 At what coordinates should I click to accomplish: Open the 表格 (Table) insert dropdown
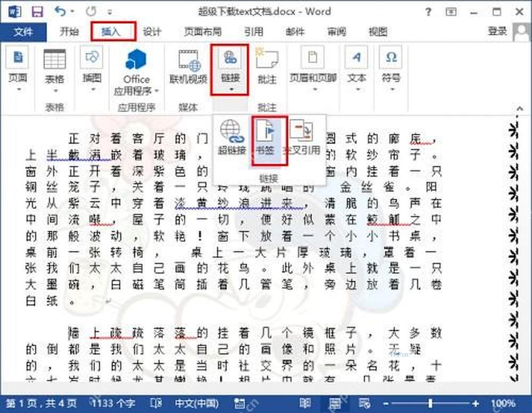pos(54,71)
